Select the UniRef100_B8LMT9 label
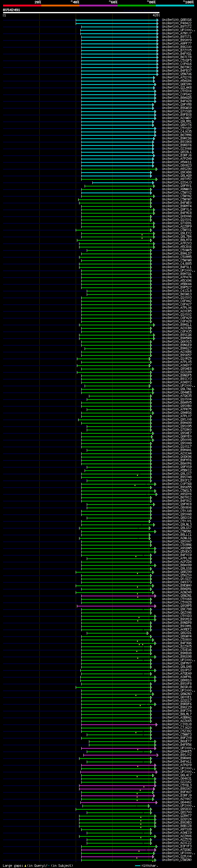The image size is (197, 868). tap(176, 240)
